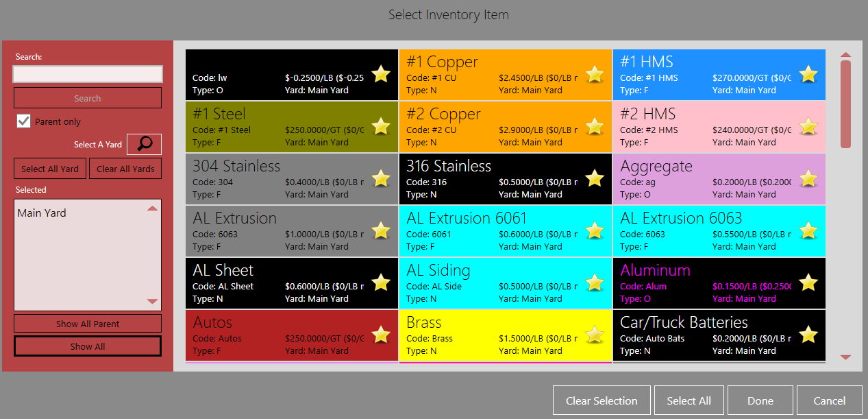Click the star icon on #1 Copper tile

click(x=595, y=74)
